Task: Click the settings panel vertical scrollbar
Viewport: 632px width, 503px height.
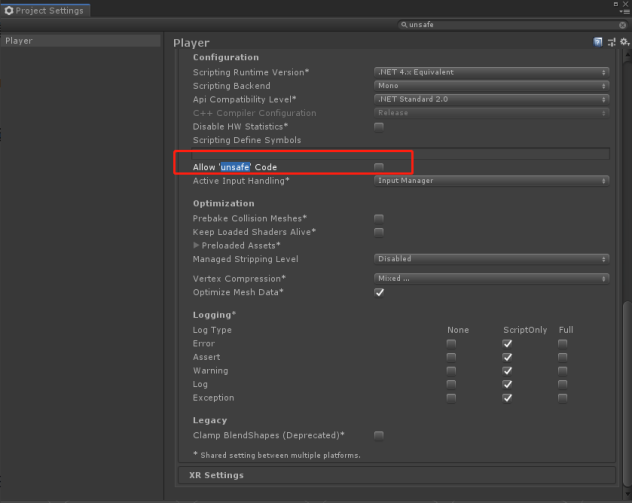Action: pyautogui.click(x=627, y=394)
